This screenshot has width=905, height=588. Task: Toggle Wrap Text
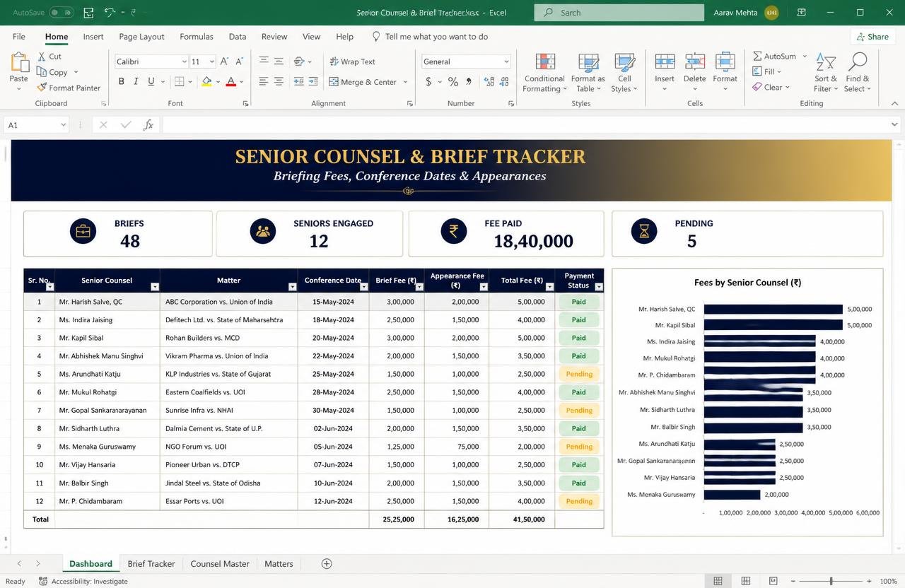pos(353,61)
